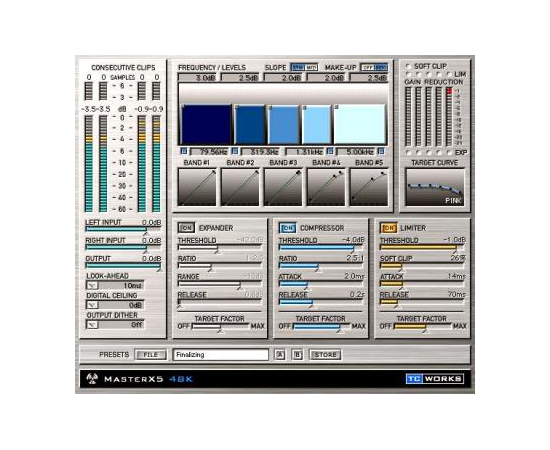Click the blue icon left of 319.3Hz
This screenshot has height=450, width=550.
click(x=235, y=151)
